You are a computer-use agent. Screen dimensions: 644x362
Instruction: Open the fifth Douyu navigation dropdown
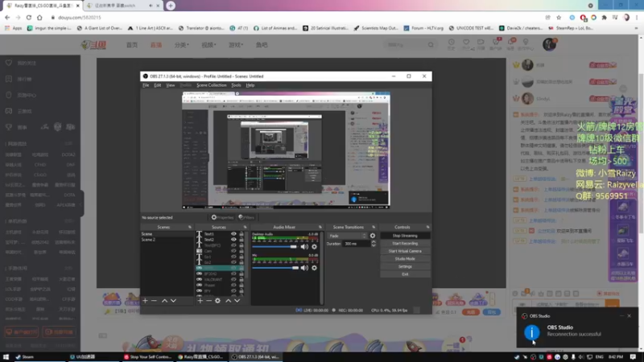236,45
